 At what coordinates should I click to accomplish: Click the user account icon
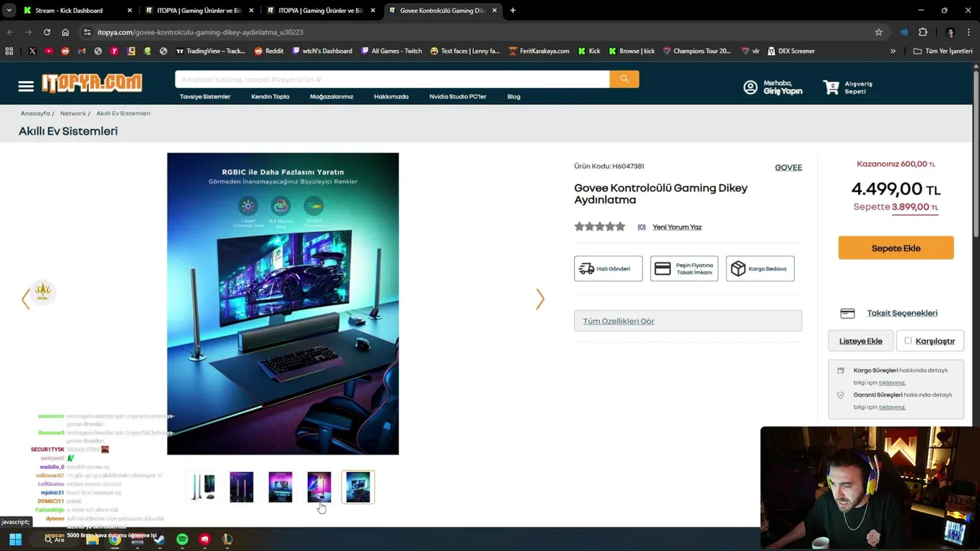(750, 87)
